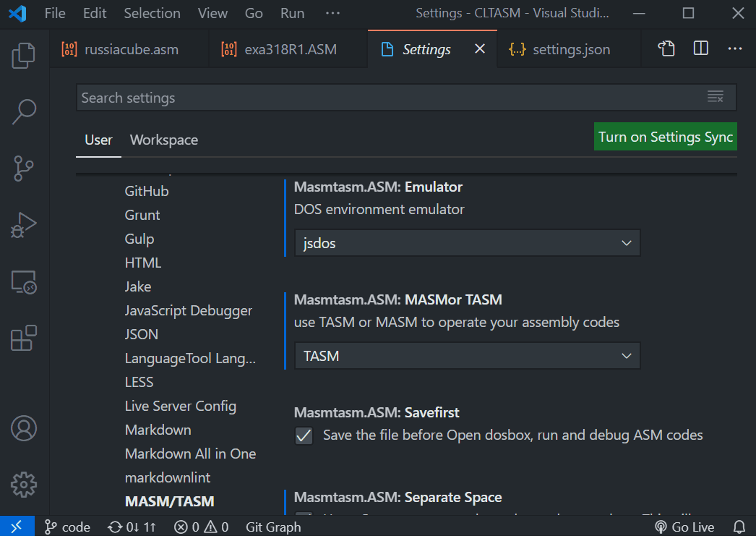Click Turn on Settings Sync button
The image size is (756, 536).
[x=666, y=137]
